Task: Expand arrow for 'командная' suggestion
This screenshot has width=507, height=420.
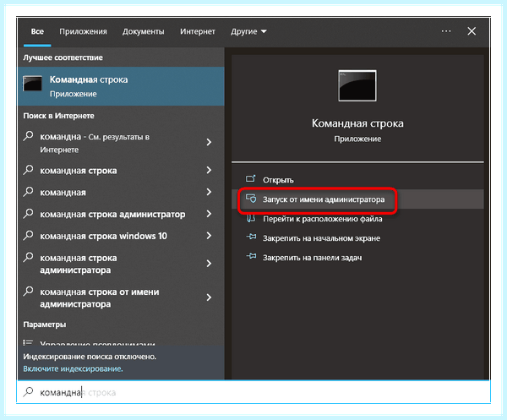Action: (x=209, y=192)
